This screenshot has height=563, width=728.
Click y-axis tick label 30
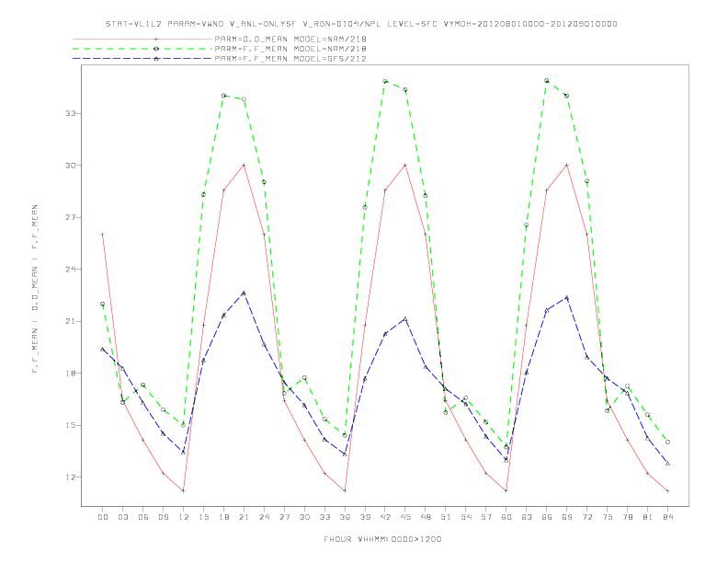(71, 166)
